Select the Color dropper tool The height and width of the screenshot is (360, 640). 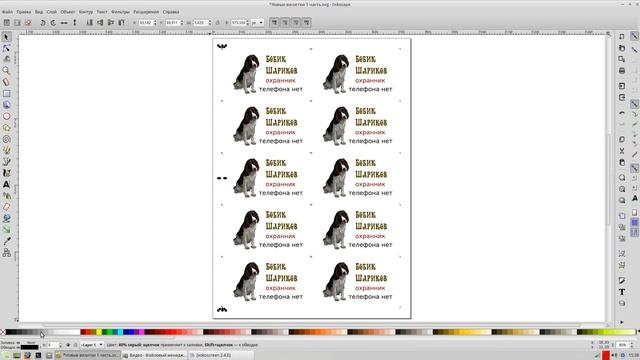point(6,241)
